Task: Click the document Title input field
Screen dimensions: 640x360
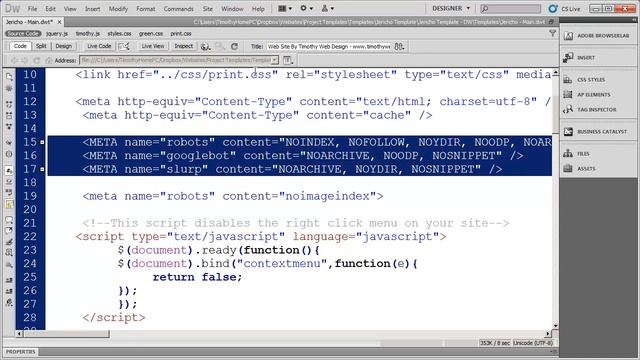Action: [x=329, y=47]
